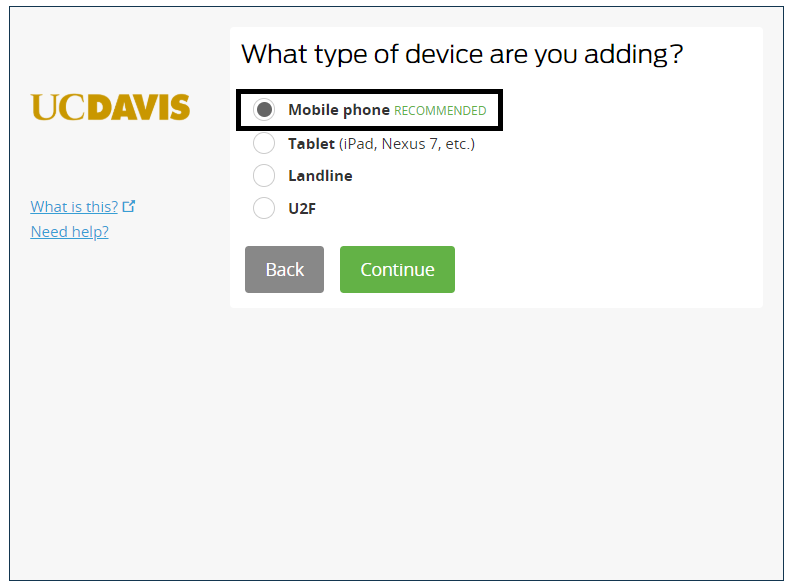The image size is (793, 587).
Task: Open the "What is this?" link
Action: [x=74, y=207]
